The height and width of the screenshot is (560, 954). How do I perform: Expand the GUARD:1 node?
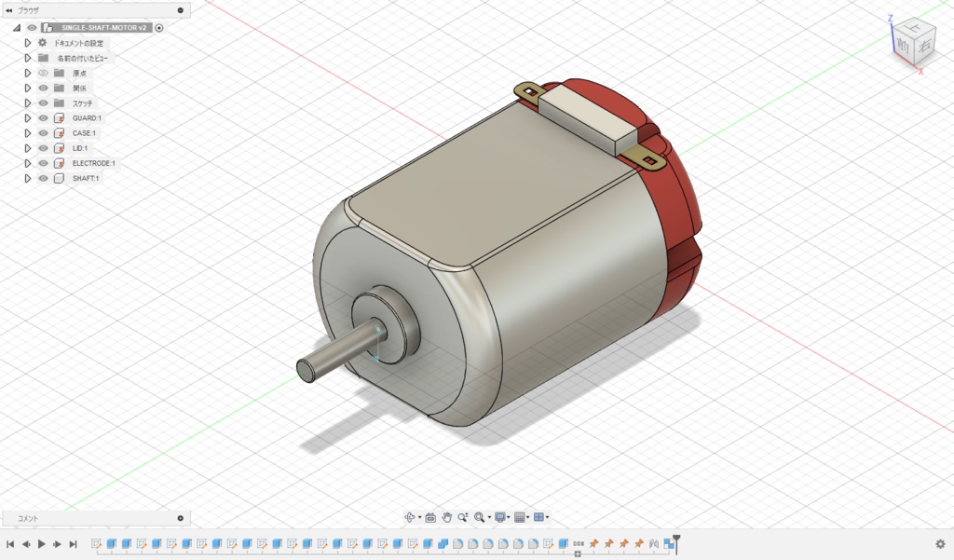coord(27,118)
